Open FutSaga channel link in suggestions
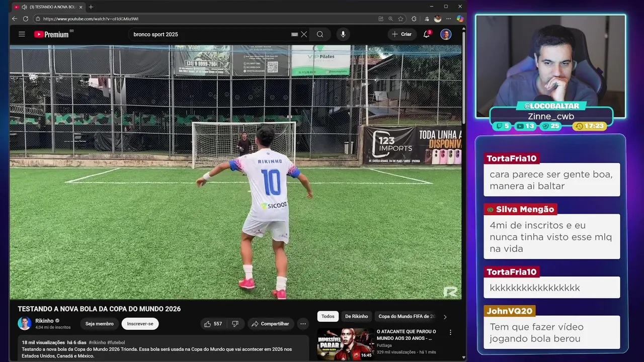Screen dimensions: 644x362 pyautogui.click(x=385, y=345)
